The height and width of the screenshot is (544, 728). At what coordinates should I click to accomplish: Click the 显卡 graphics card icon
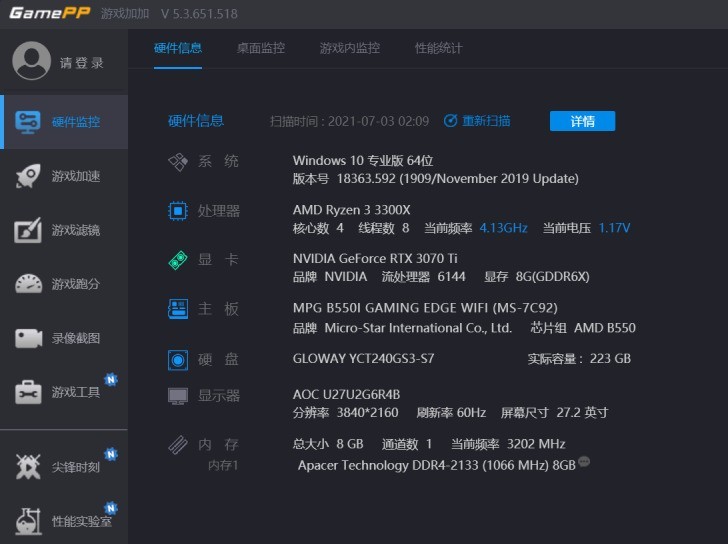pos(178,260)
